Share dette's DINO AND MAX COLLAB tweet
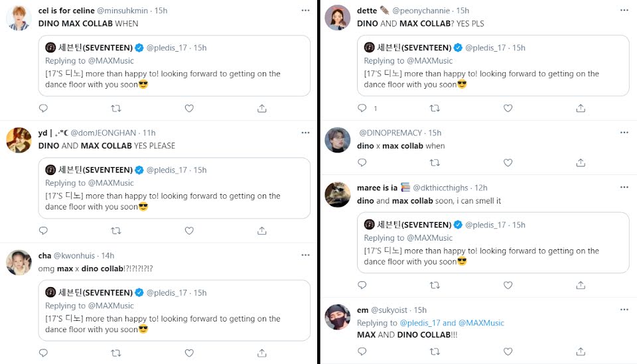 [x=581, y=108]
